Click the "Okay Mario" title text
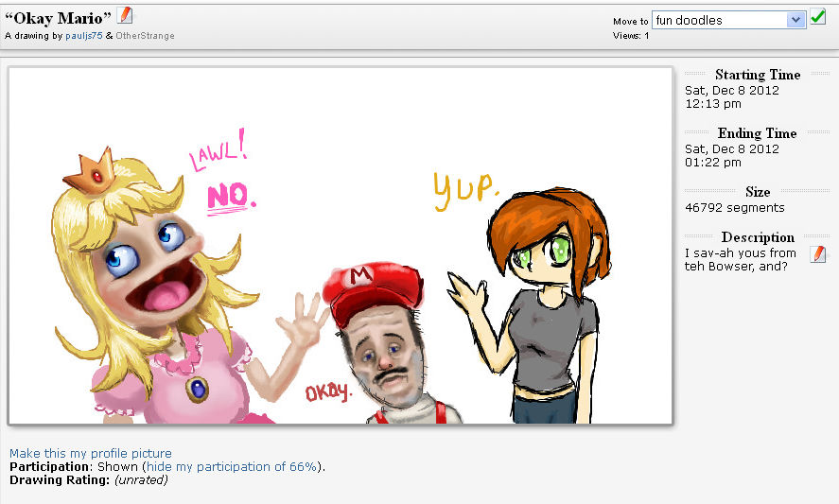The image size is (839, 504). [59, 18]
